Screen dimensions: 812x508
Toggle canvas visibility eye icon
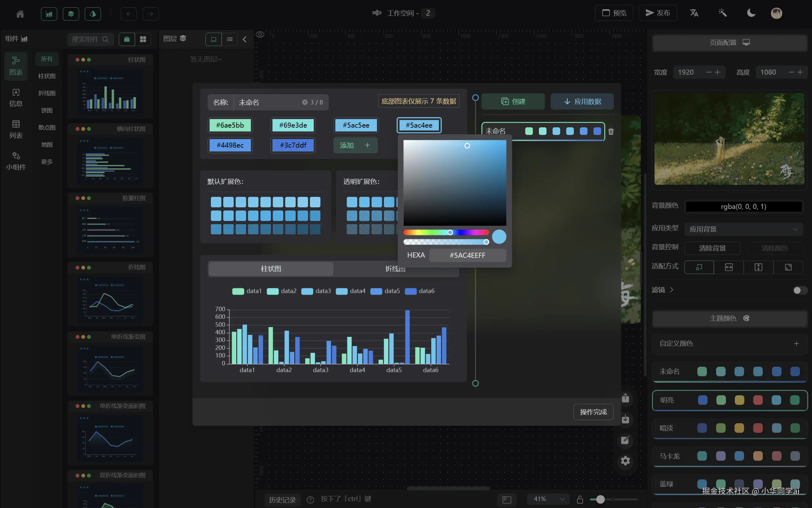(260, 35)
